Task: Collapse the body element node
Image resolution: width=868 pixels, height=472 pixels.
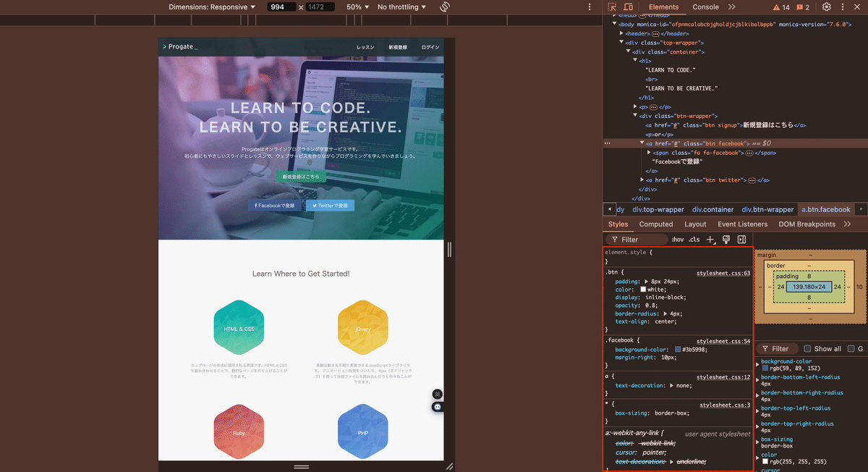Action: [x=613, y=24]
